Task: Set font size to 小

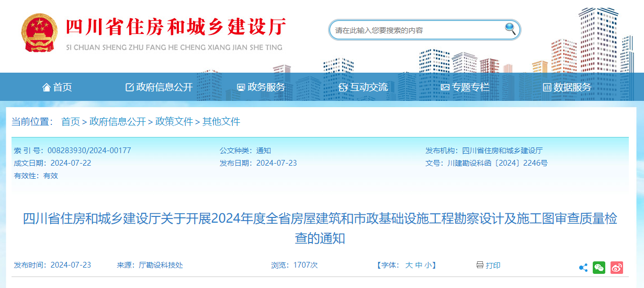Action: pos(428,266)
